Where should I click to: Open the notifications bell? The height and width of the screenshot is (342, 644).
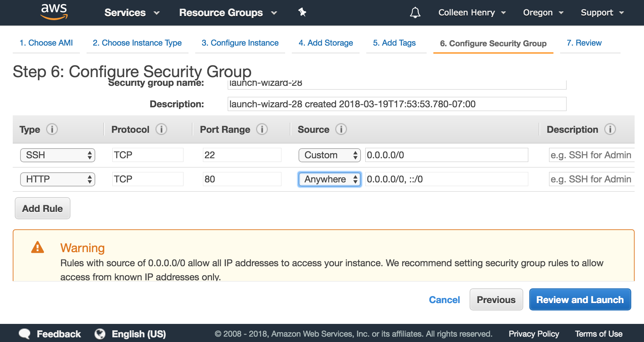(415, 13)
